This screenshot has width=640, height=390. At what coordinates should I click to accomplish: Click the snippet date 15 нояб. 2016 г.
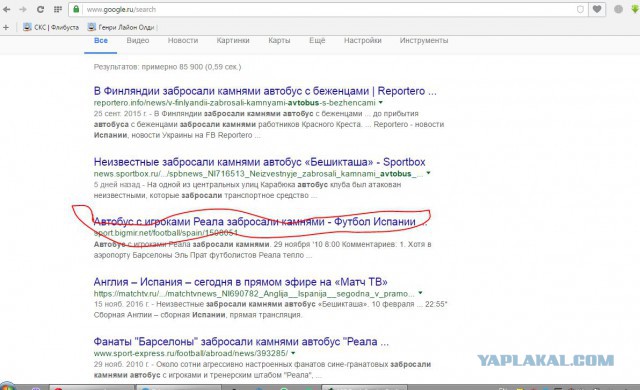pos(121,304)
